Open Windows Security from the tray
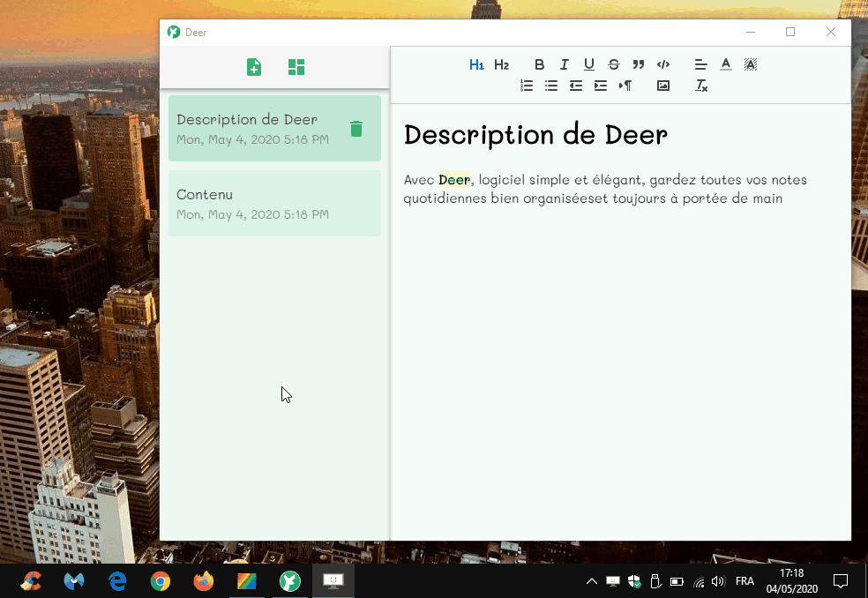Viewport: 868px width, 598px height. tap(634, 581)
